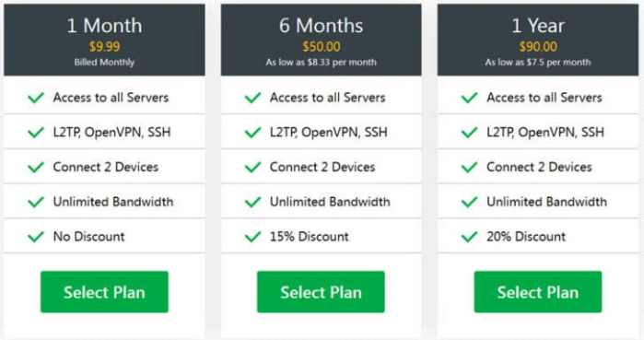Screen dimensions: 644x340
Task: Click checkmark next to 20% Discount
Action: [x=470, y=237]
